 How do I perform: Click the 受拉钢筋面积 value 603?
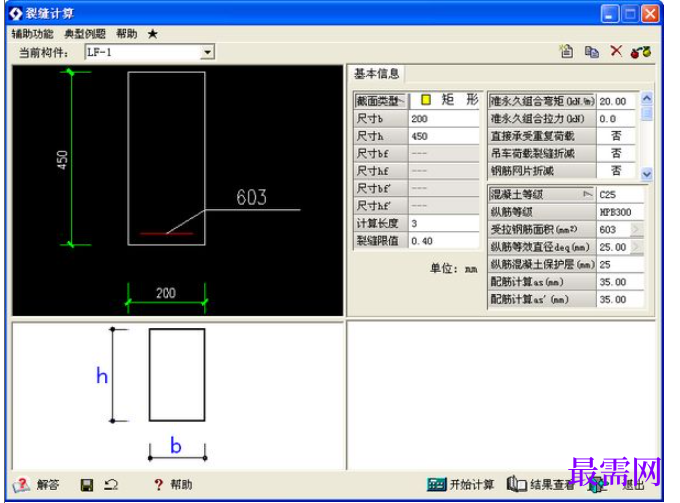click(614, 229)
